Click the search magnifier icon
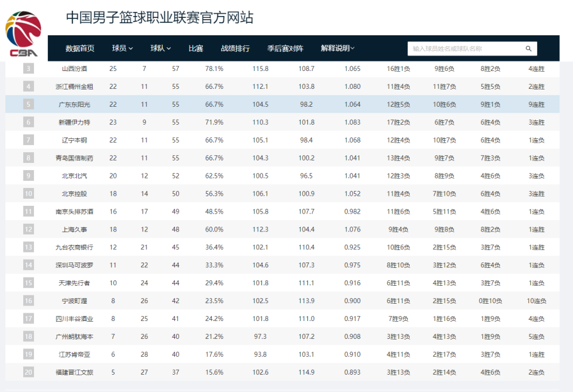Image resolution: width=573 pixels, height=392 pixels. click(528, 48)
